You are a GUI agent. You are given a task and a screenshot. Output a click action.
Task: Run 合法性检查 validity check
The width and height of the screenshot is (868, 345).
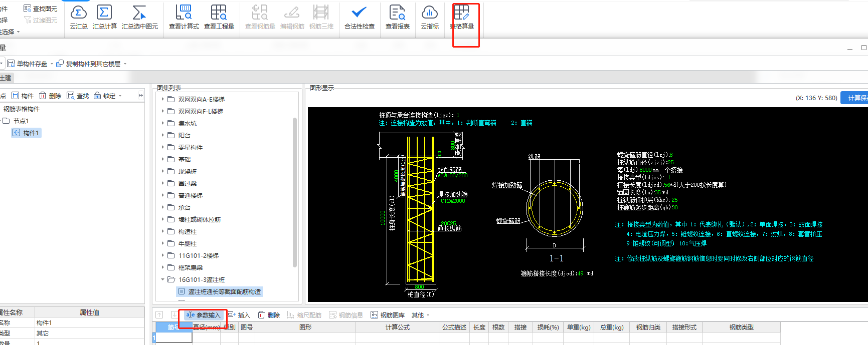point(359,17)
